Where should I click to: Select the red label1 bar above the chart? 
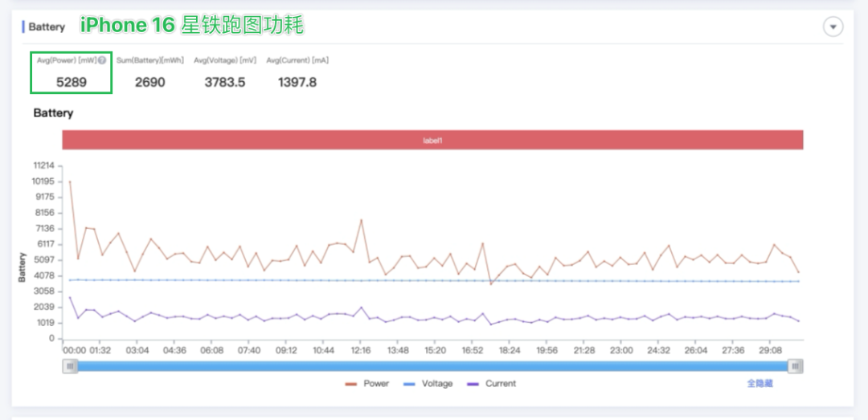click(x=432, y=140)
